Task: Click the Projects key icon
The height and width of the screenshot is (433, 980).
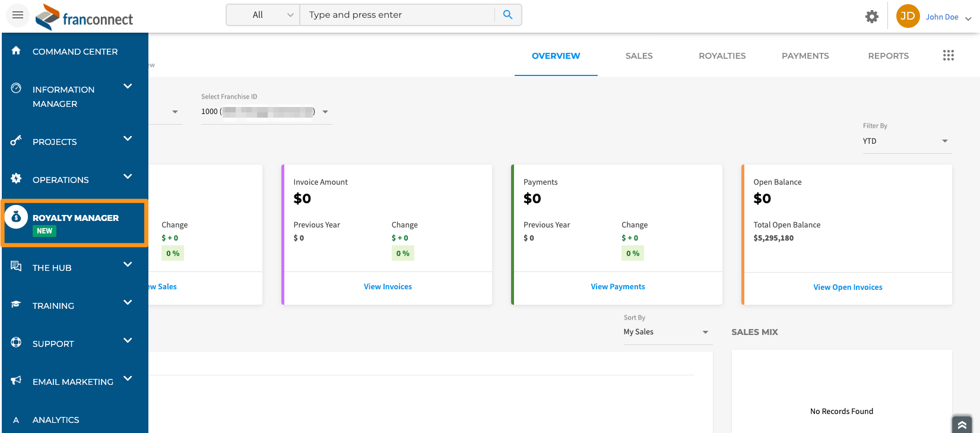Action: tap(16, 141)
